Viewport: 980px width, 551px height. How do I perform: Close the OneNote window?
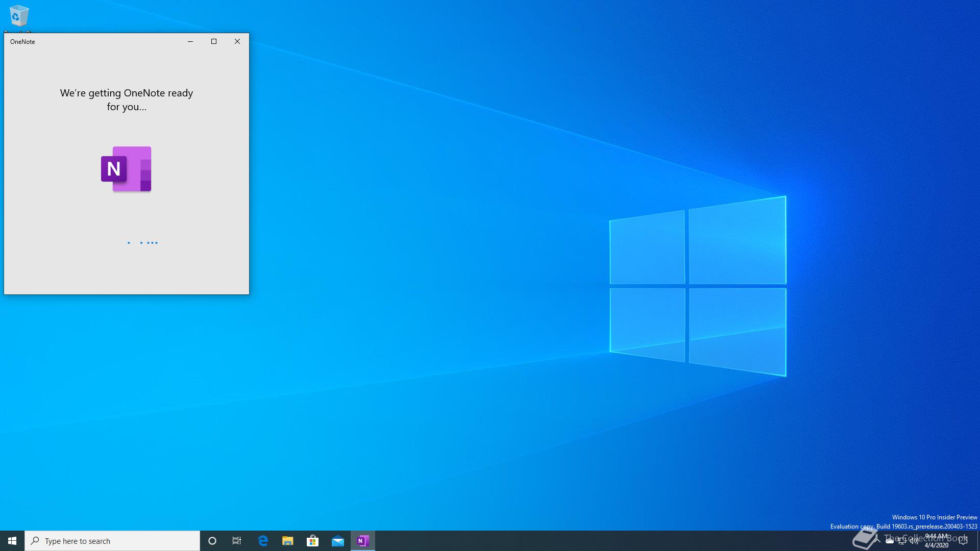[237, 42]
